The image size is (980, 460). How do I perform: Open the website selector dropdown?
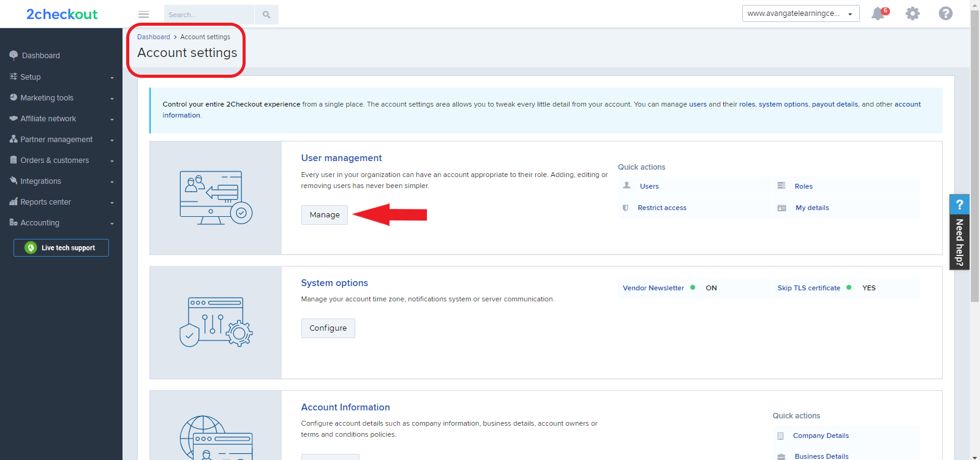click(x=801, y=13)
